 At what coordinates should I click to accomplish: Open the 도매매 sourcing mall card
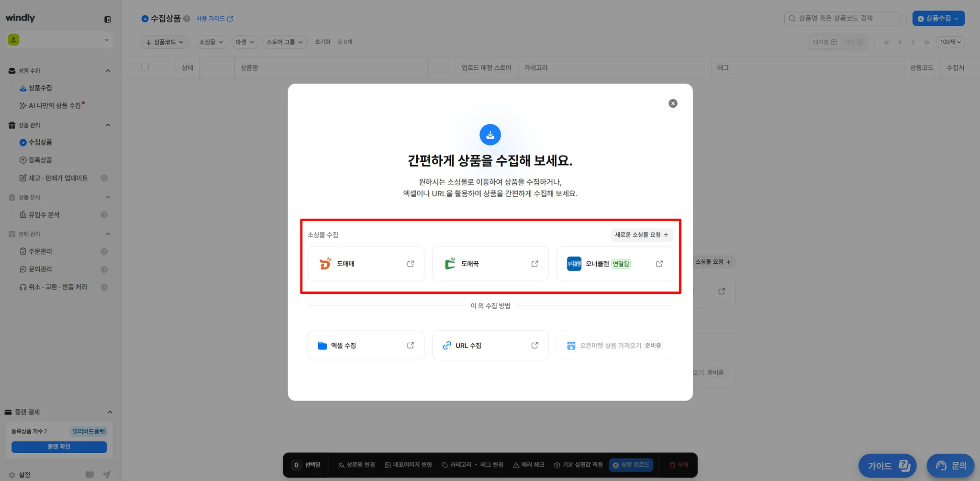(366, 264)
